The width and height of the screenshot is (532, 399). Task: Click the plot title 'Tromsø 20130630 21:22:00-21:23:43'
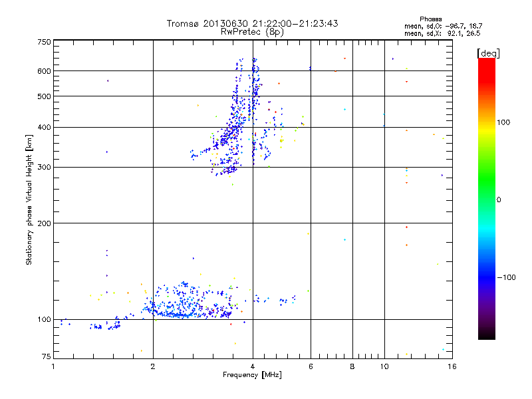(252, 23)
